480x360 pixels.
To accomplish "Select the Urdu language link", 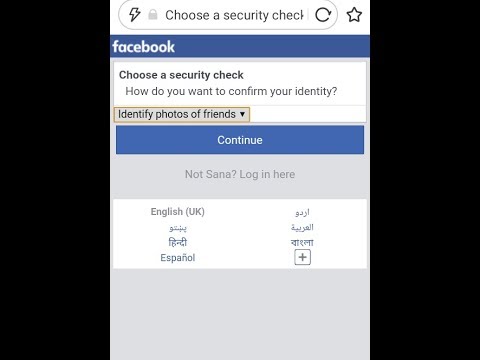I will coord(302,212).
